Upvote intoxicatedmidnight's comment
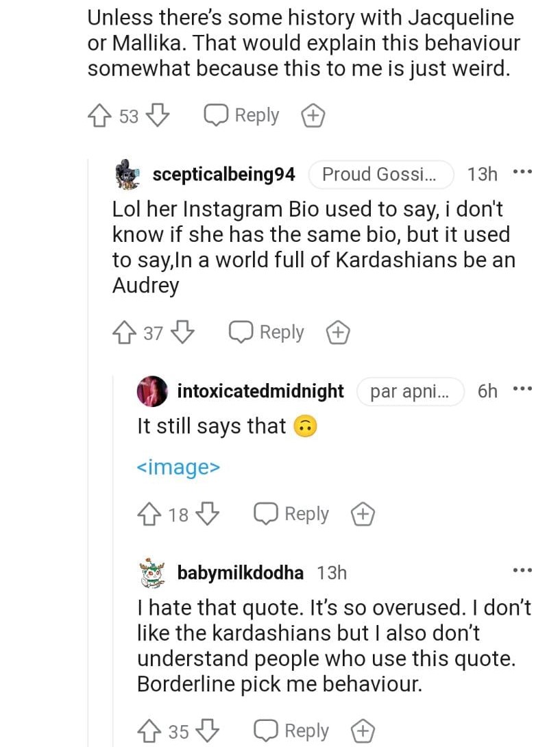The height and width of the screenshot is (747, 560). coord(149,514)
